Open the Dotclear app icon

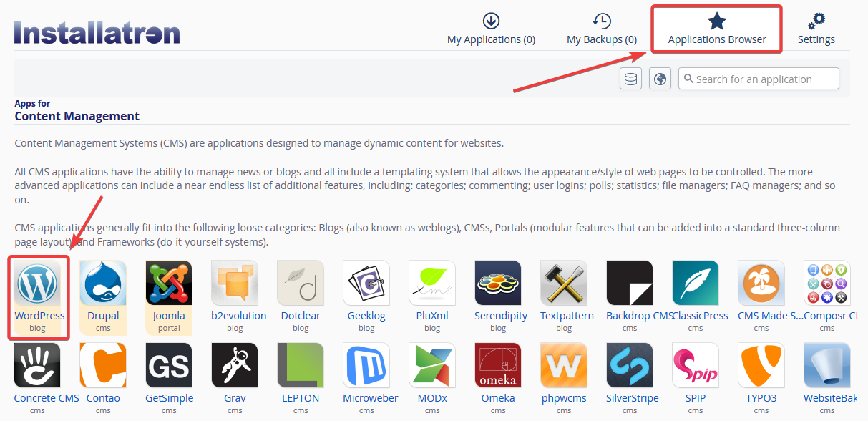[x=301, y=283]
